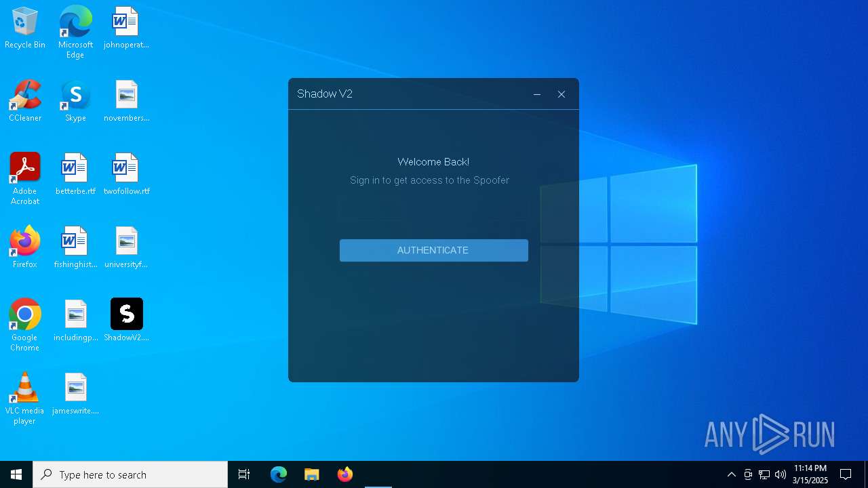Viewport: 868px width, 488px height.
Task: Select the Recycle Bin desktop icon
Action: click(x=25, y=28)
